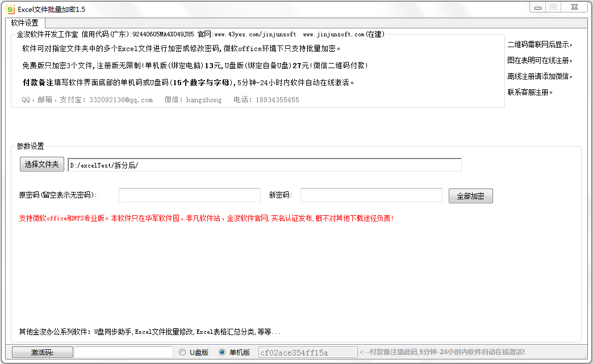
Task: Click the 免费版只加密3个文件 pricing line
Action: 195,65
